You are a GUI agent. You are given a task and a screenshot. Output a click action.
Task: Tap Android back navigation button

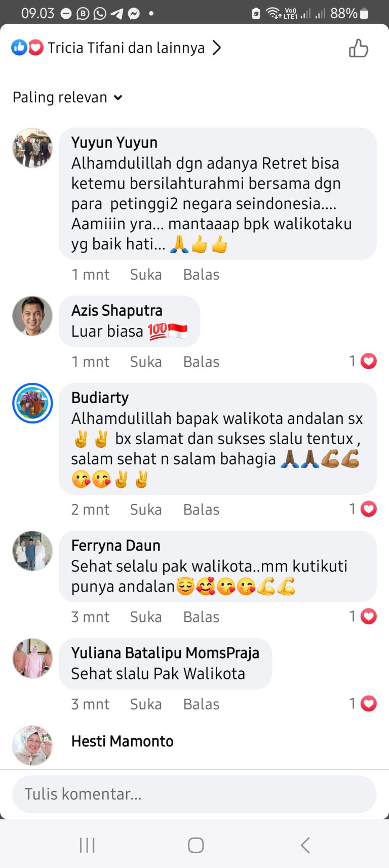[x=305, y=845]
